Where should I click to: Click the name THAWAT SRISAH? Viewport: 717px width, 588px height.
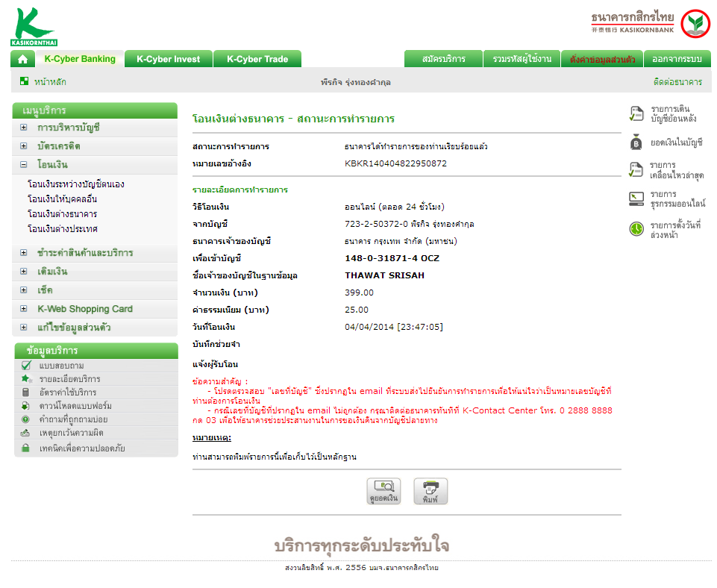pyautogui.click(x=384, y=275)
